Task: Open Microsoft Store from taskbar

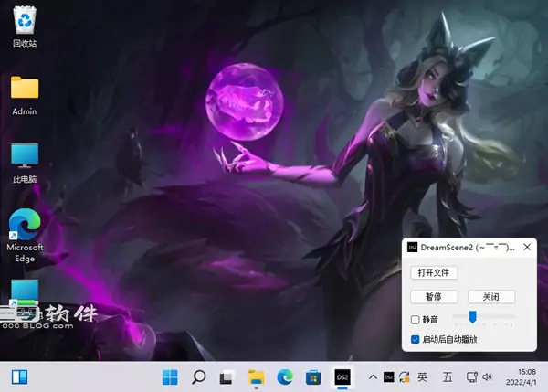Action: (x=313, y=377)
